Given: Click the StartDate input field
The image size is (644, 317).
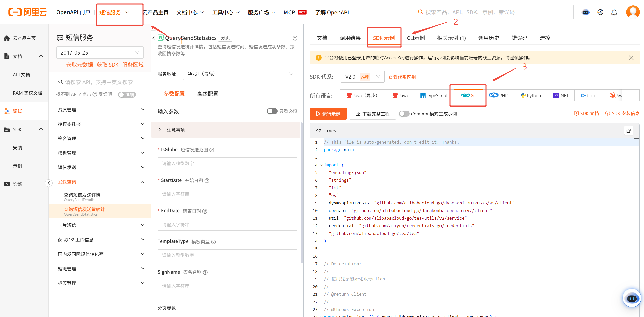Looking at the screenshot, I should (227, 194).
